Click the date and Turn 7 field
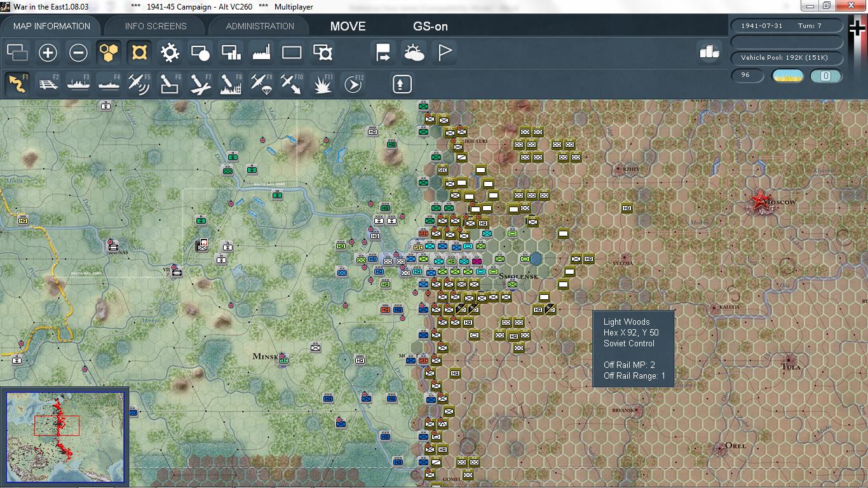This screenshot has height=488, width=868. [787, 25]
